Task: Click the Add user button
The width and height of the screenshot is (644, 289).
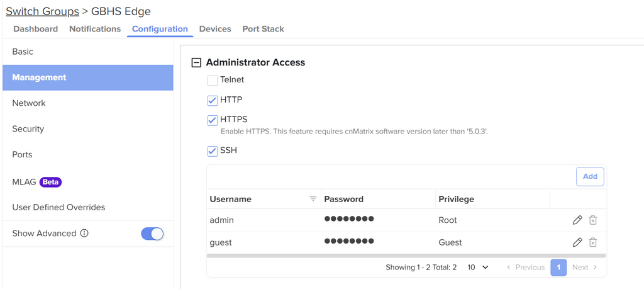Action: [x=590, y=176]
